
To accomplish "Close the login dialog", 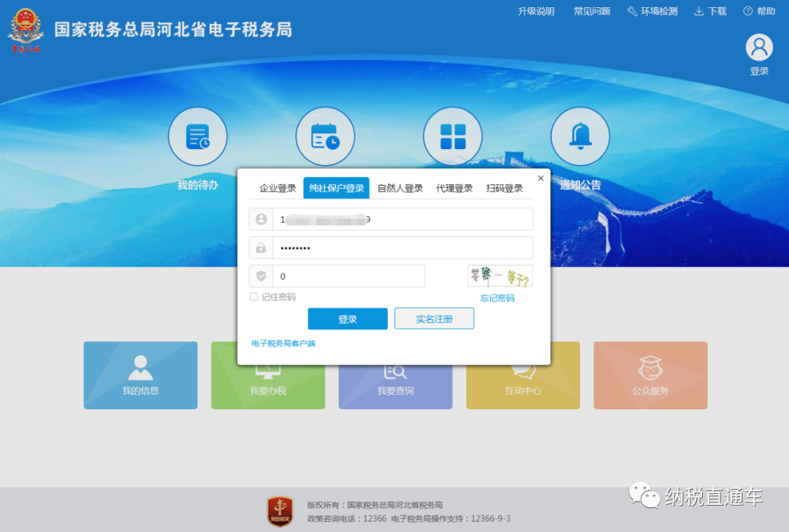I will click(541, 178).
